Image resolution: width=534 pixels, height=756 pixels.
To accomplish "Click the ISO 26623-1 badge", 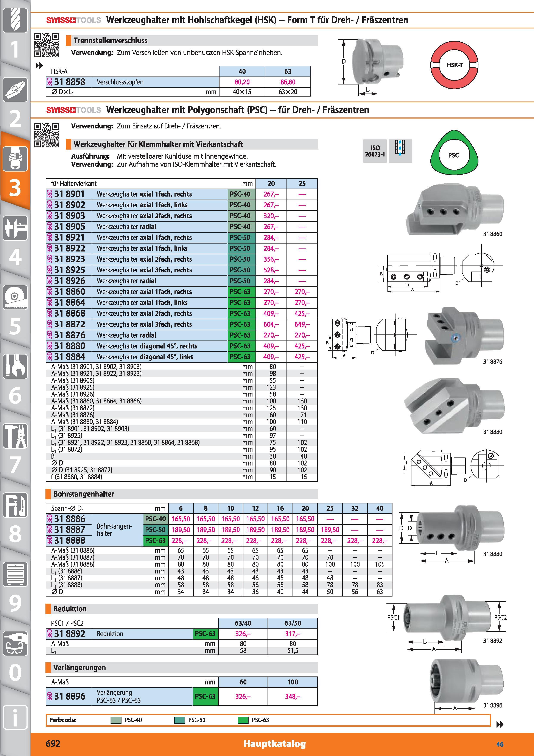I will coord(375,151).
